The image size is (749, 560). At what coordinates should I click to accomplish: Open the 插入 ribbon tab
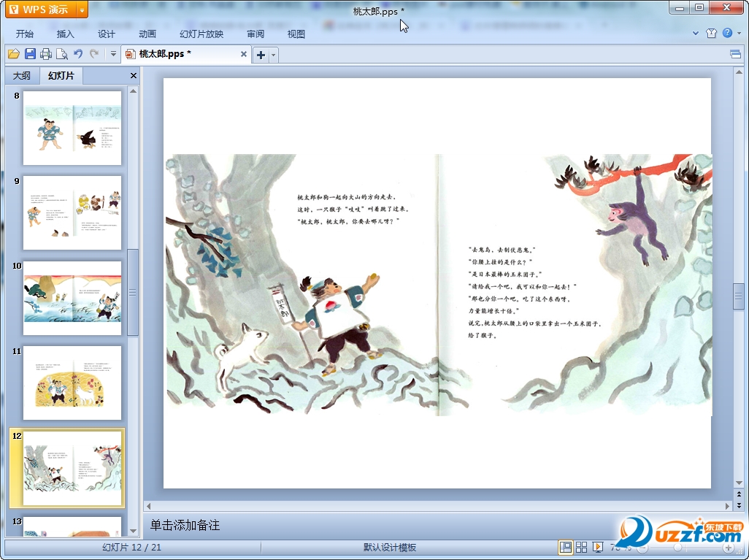click(x=66, y=34)
